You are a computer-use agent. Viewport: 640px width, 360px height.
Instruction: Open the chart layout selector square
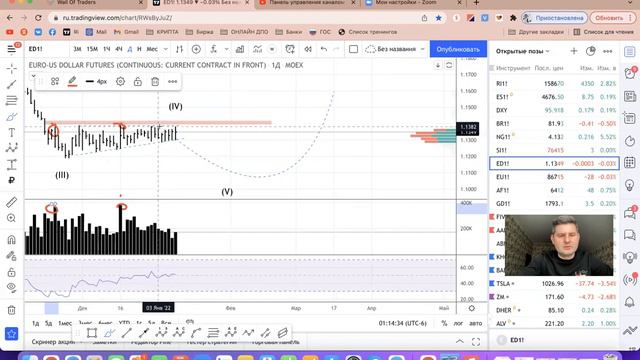[x=353, y=49]
